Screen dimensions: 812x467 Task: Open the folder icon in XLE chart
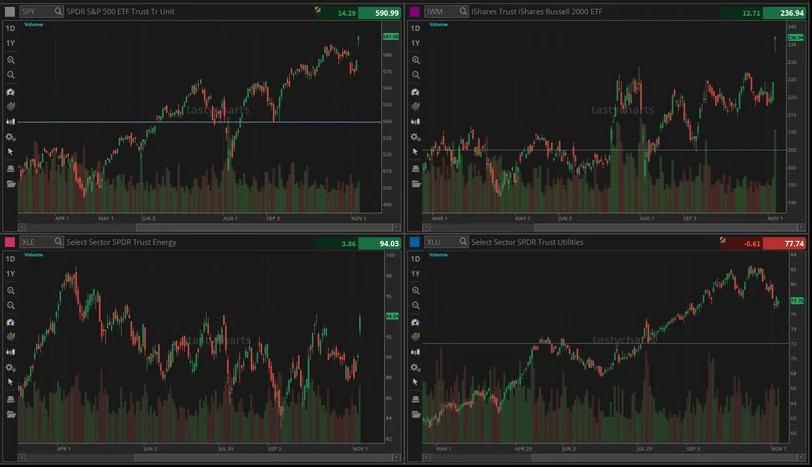pos(11,413)
